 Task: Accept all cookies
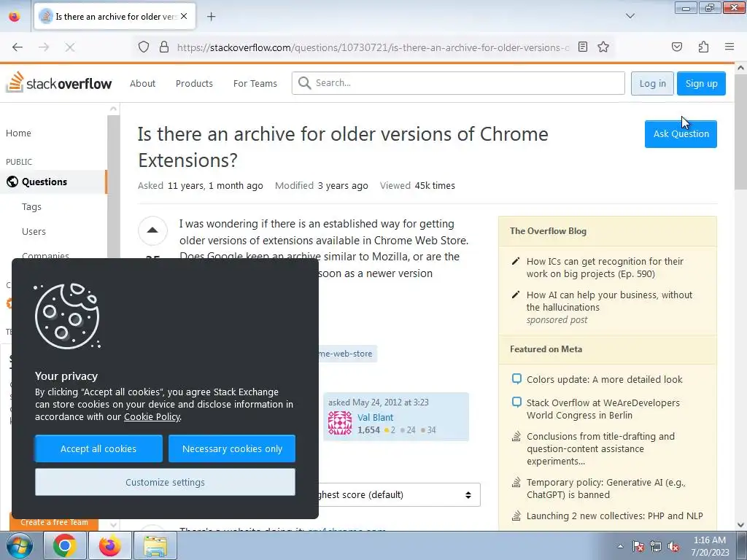tap(98, 448)
